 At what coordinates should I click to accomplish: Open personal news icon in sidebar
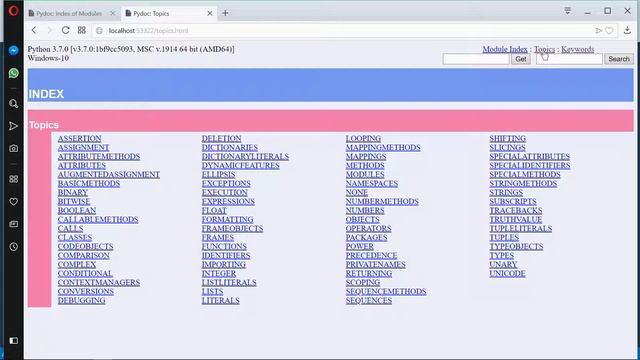[13, 224]
